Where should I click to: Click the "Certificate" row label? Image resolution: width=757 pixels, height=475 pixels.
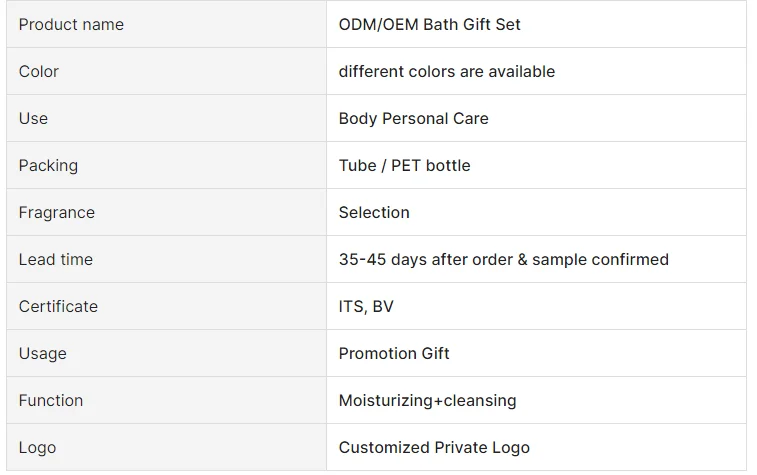(58, 306)
